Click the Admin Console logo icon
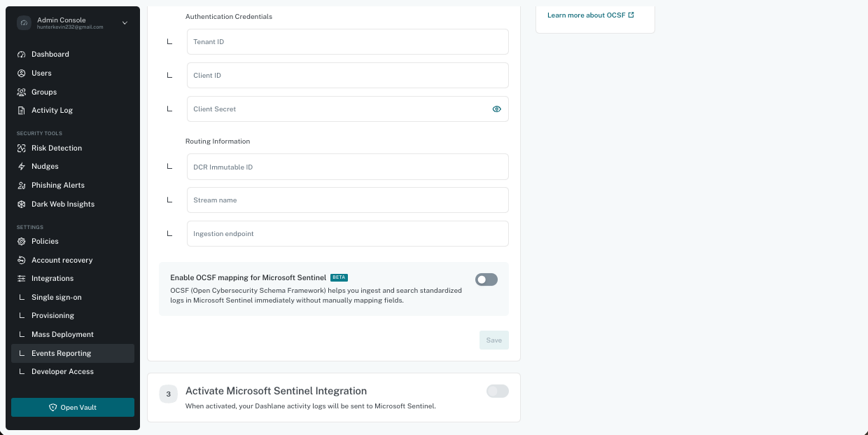This screenshot has height=435, width=868. coord(24,23)
